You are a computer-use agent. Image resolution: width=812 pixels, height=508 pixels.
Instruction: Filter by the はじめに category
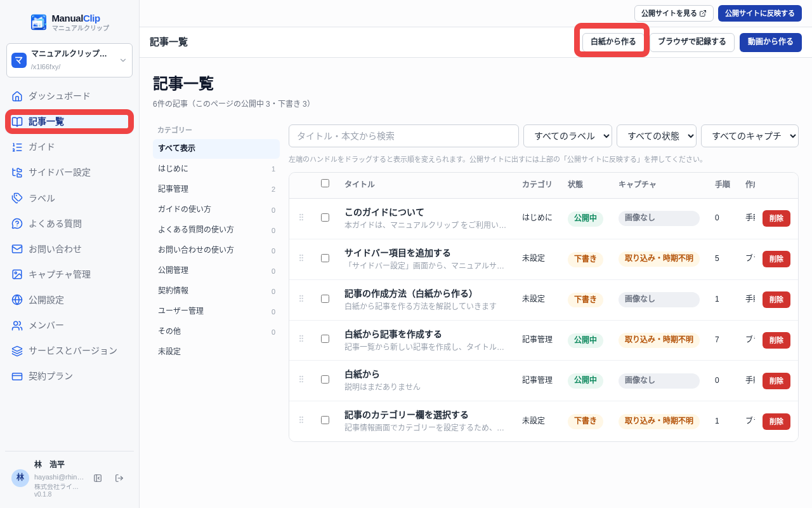(216, 169)
